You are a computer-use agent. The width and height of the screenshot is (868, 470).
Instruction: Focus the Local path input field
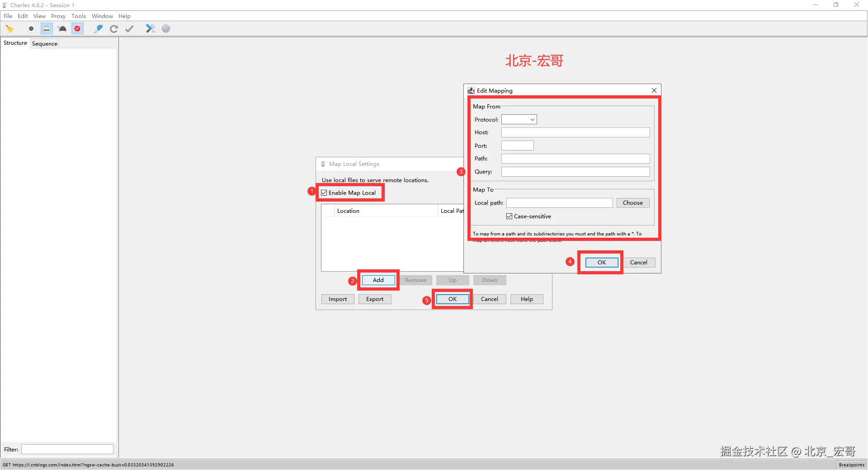(560, 203)
